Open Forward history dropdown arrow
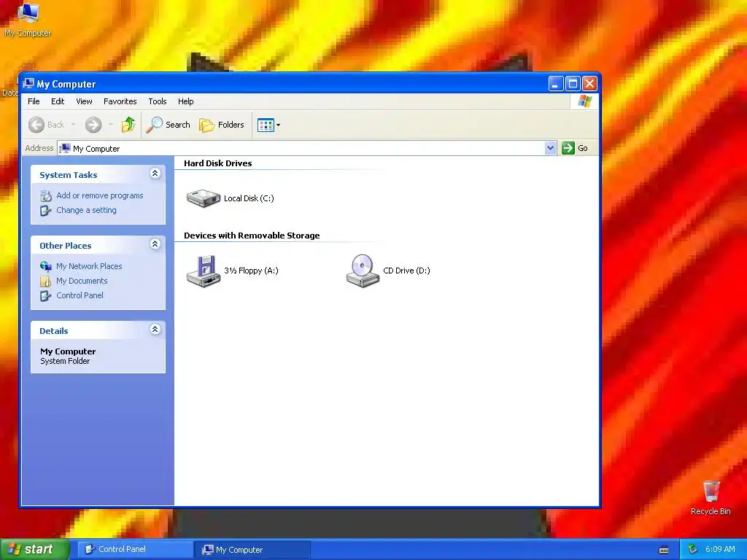Viewport: 747px width, 560px height. click(111, 125)
